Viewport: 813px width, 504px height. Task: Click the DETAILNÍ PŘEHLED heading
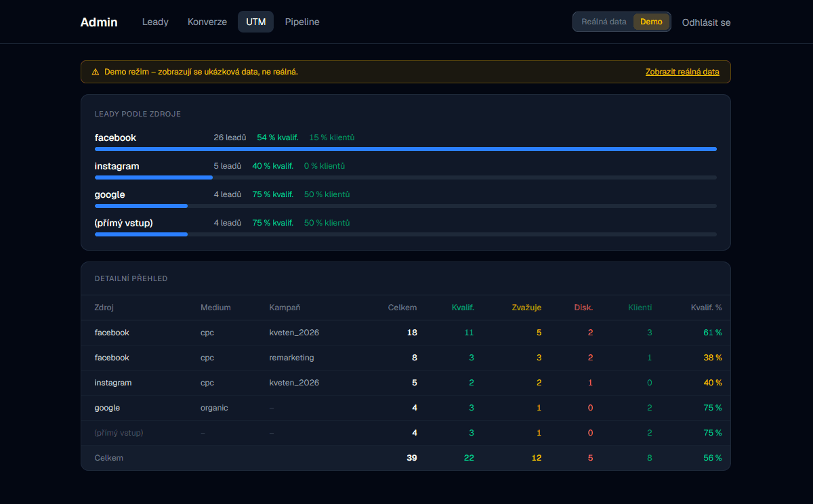coord(131,278)
